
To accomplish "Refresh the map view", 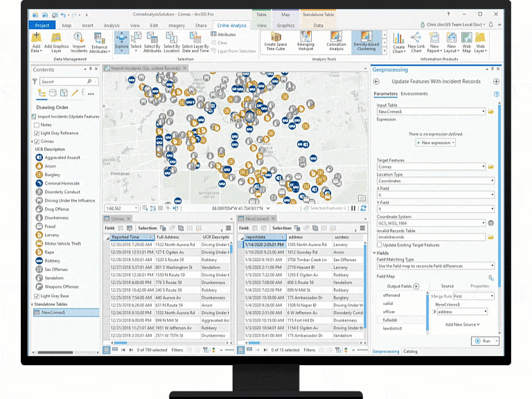I will [x=364, y=208].
